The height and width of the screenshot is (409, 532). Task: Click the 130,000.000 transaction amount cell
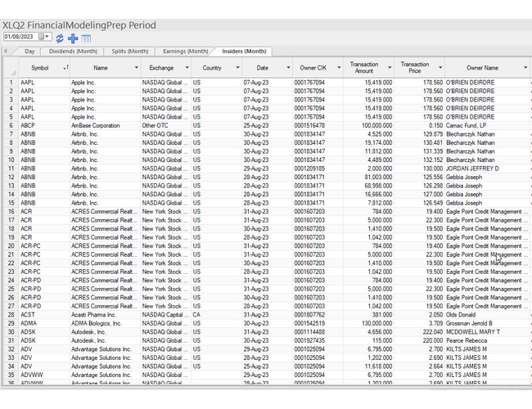(x=368, y=323)
